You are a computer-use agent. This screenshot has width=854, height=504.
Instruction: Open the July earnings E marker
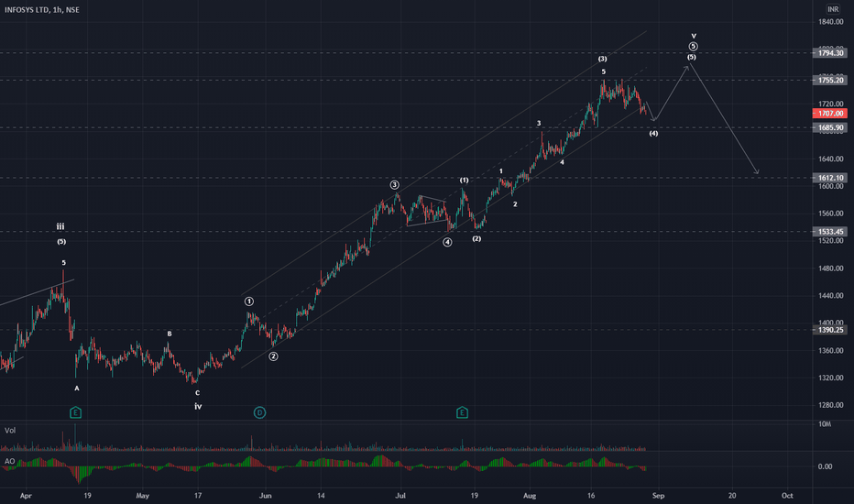462,412
